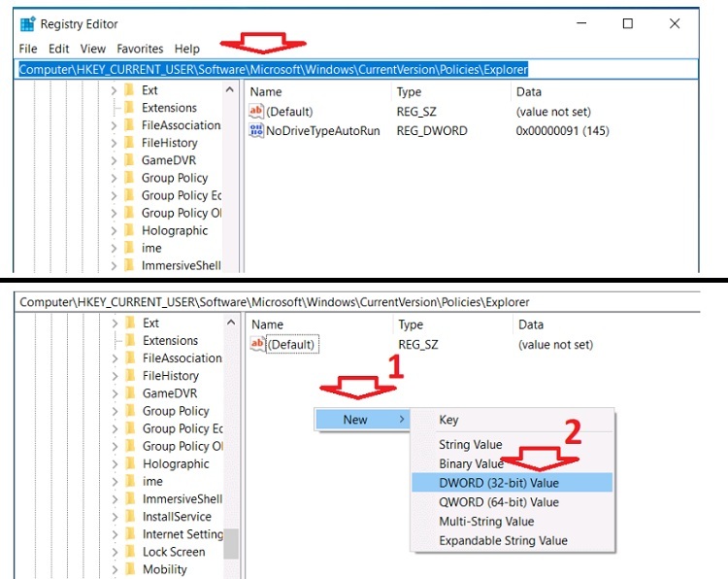Choose String Value from New submenu

tap(513, 445)
